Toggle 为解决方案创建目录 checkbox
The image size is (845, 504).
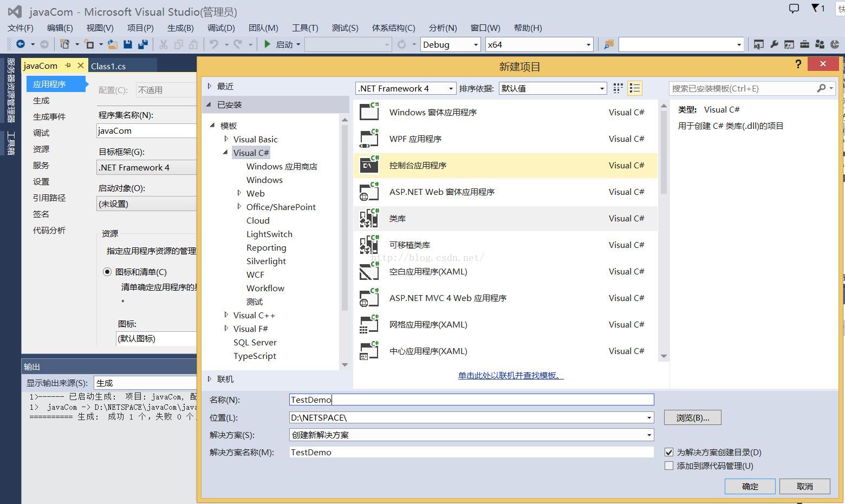[669, 452]
